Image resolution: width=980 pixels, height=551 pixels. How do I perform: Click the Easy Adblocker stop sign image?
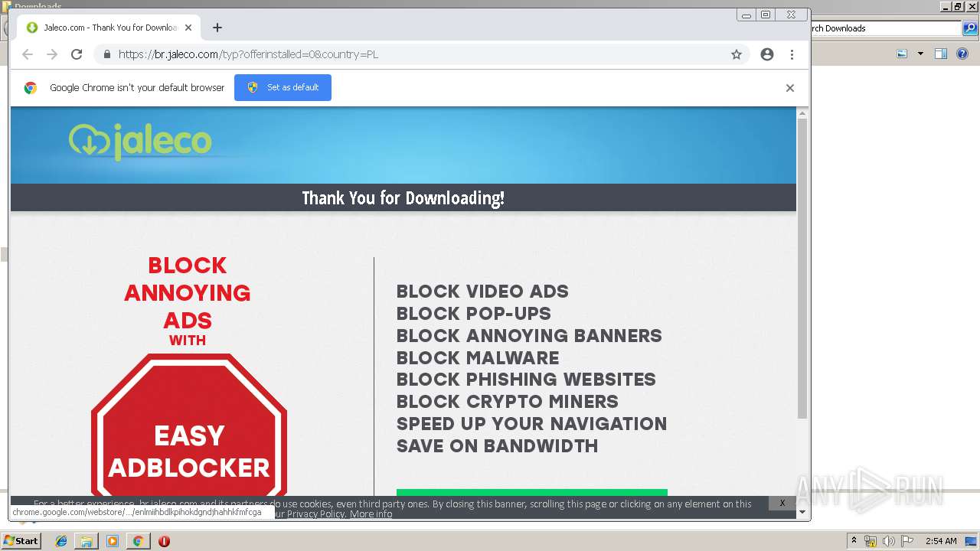pos(189,425)
